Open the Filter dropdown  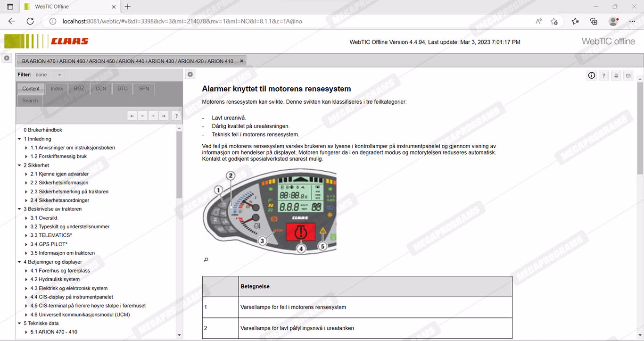(x=49, y=75)
